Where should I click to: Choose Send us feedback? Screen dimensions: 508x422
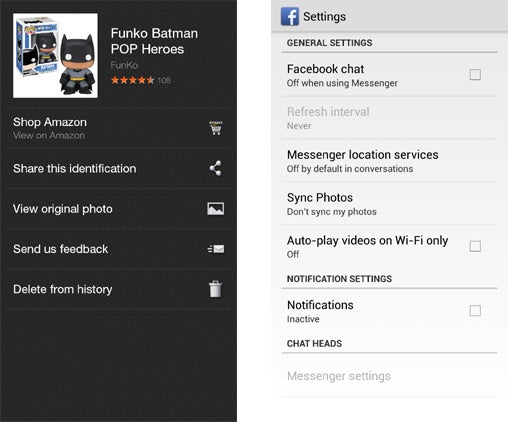click(118, 249)
